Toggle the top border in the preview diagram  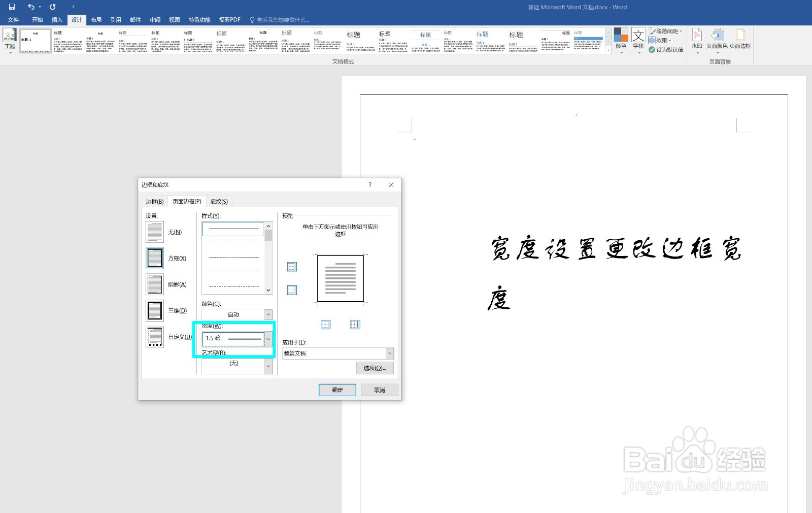point(291,266)
